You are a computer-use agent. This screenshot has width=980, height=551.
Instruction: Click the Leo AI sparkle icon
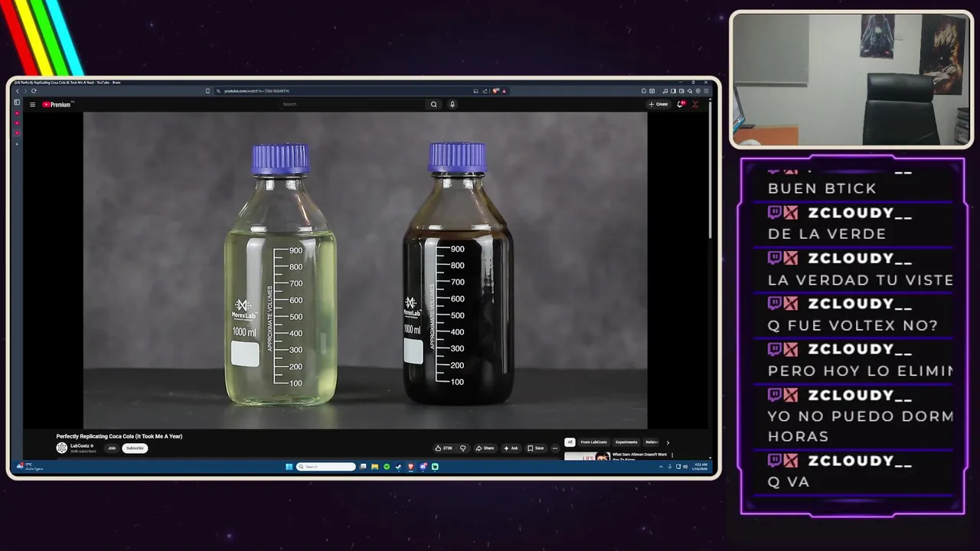690,91
